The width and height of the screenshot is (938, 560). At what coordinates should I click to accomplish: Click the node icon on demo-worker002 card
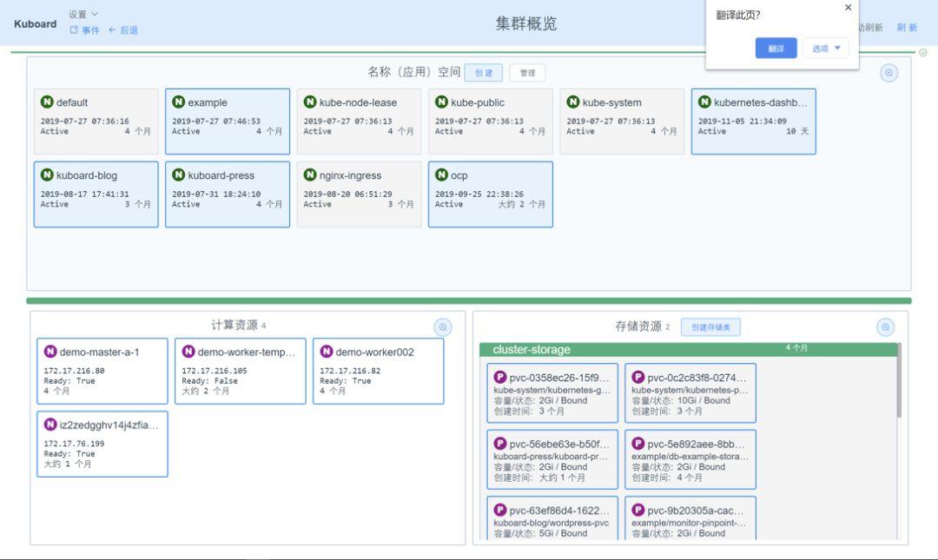coord(326,352)
